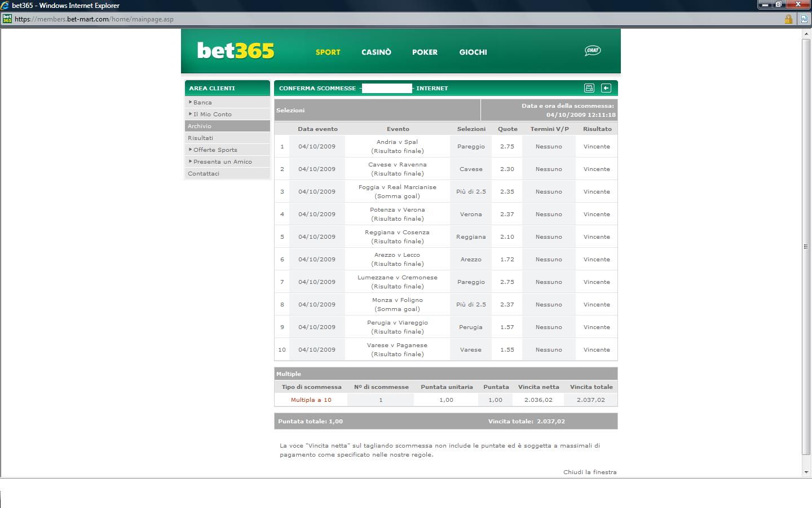Click the 'Monza v Foligno' event cell

tap(398, 305)
